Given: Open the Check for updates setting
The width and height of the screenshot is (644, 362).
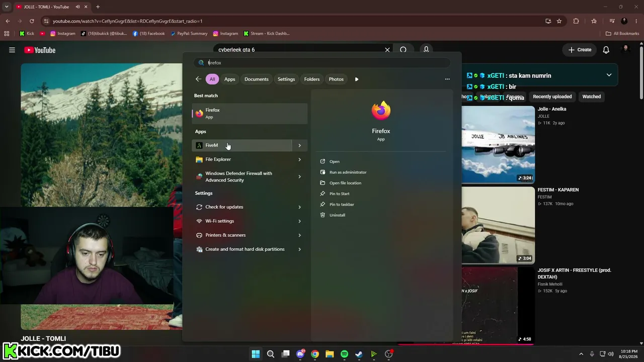Looking at the screenshot, I should pyautogui.click(x=242, y=207).
